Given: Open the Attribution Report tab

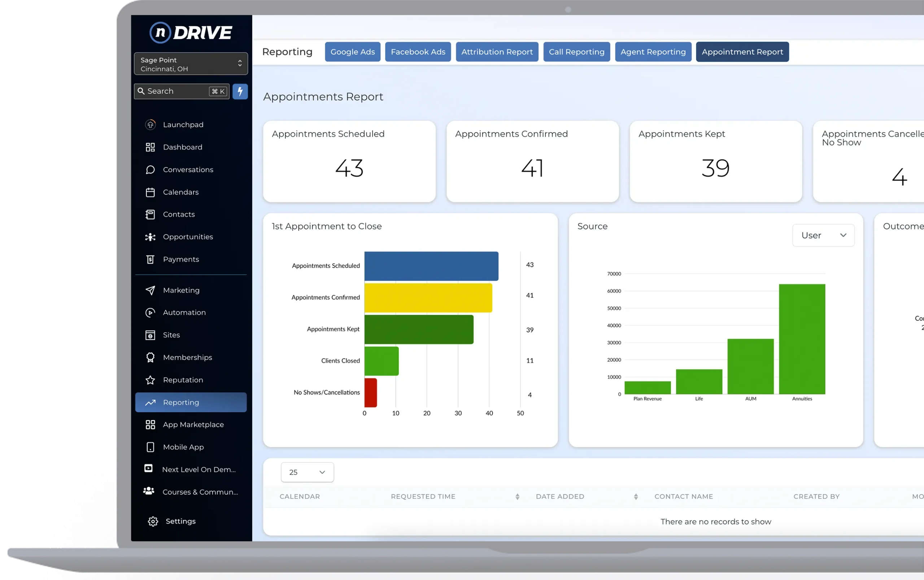Looking at the screenshot, I should [x=497, y=52].
